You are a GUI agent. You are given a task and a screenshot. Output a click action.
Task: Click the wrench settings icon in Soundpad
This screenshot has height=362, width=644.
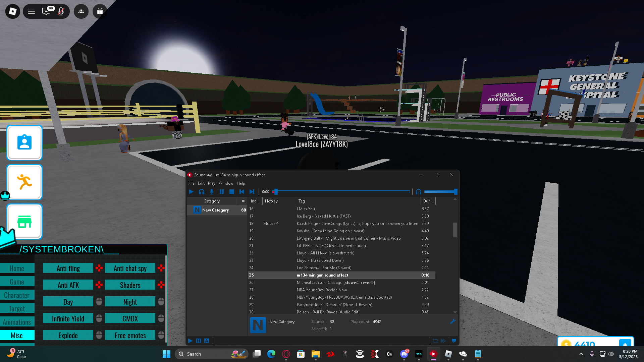pyautogui.click(x=452, y=321)
